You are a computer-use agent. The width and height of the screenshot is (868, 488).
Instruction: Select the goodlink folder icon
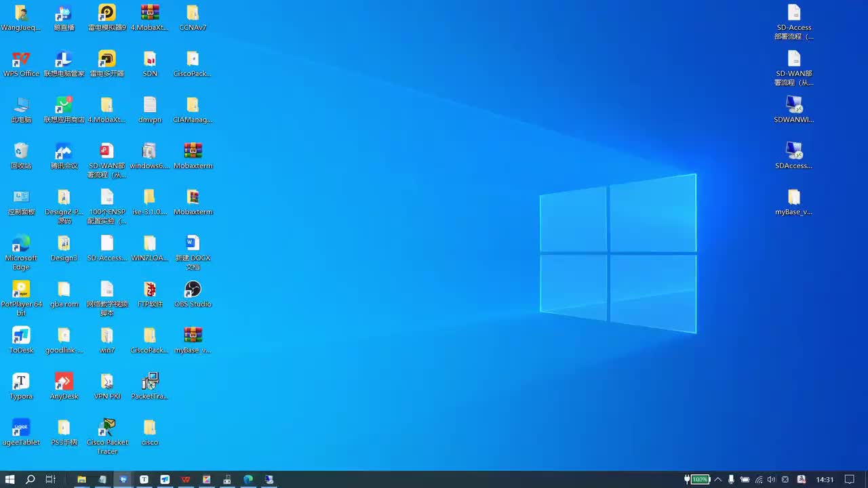point(64,340)
